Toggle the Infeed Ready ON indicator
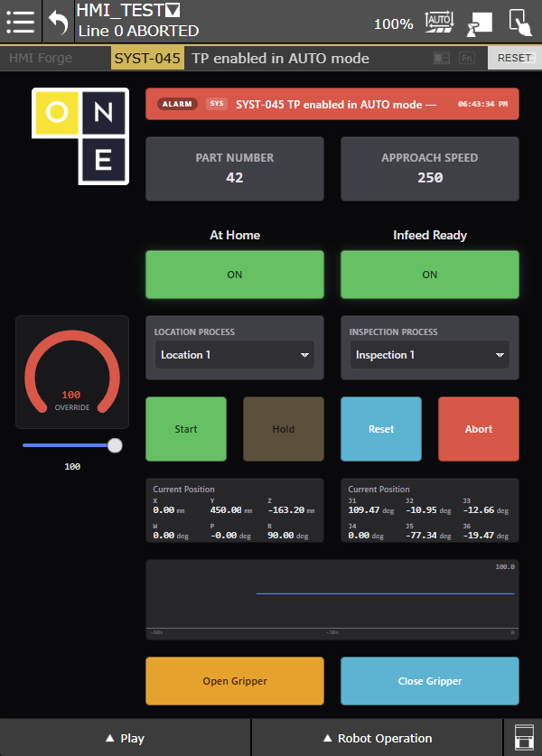 (430, 275)
